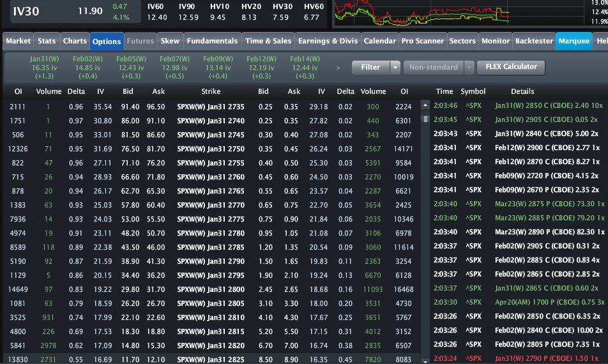Select the Feb14(W) expiration
608x364 pixels.
pos(305,67)
